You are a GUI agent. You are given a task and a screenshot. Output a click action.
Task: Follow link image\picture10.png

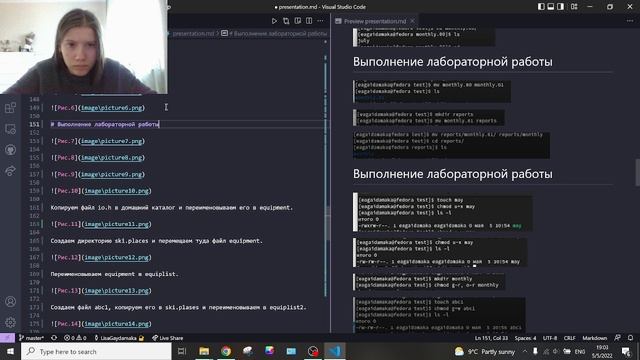(x=116, y=191)
